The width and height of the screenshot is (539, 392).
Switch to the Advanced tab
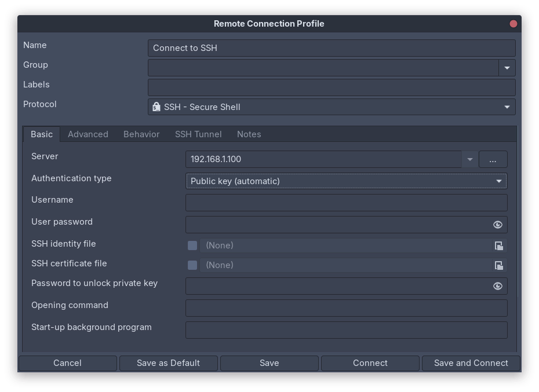pyautogui.click(x=88, y=134)
